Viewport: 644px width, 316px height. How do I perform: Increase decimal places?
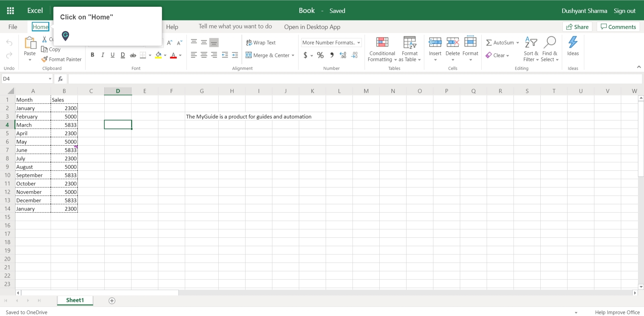coord(342,55)
